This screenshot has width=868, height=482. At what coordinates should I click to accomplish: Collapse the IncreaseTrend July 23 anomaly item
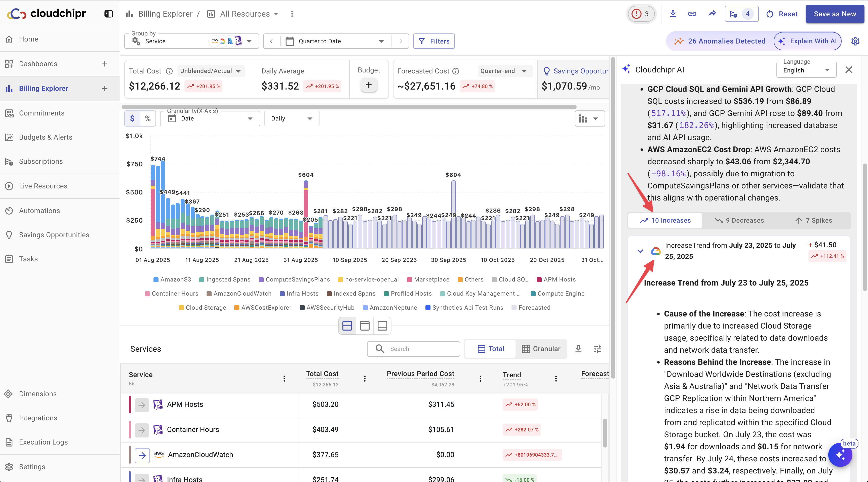[640, 251]
